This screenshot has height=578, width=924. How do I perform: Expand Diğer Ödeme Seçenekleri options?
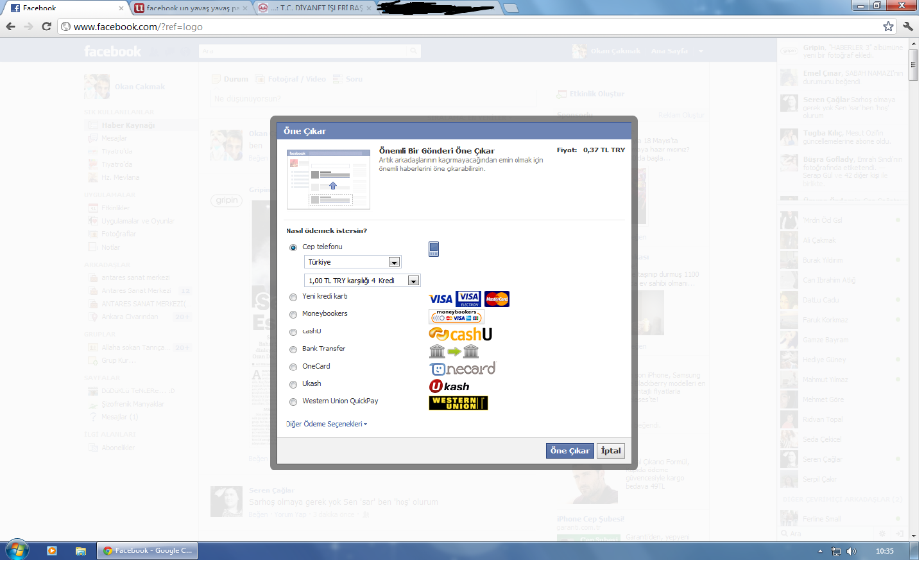coord(327,424)
